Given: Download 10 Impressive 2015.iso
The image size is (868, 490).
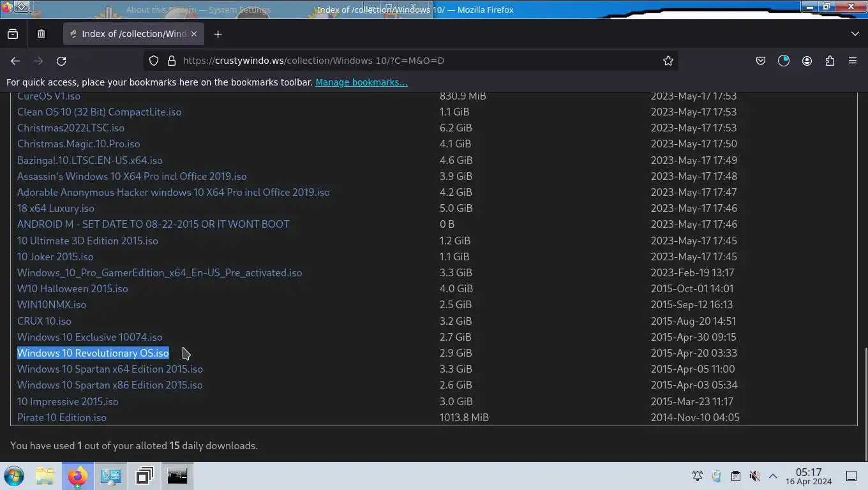Looking at the screenshot, I should [x=68, y=401].
